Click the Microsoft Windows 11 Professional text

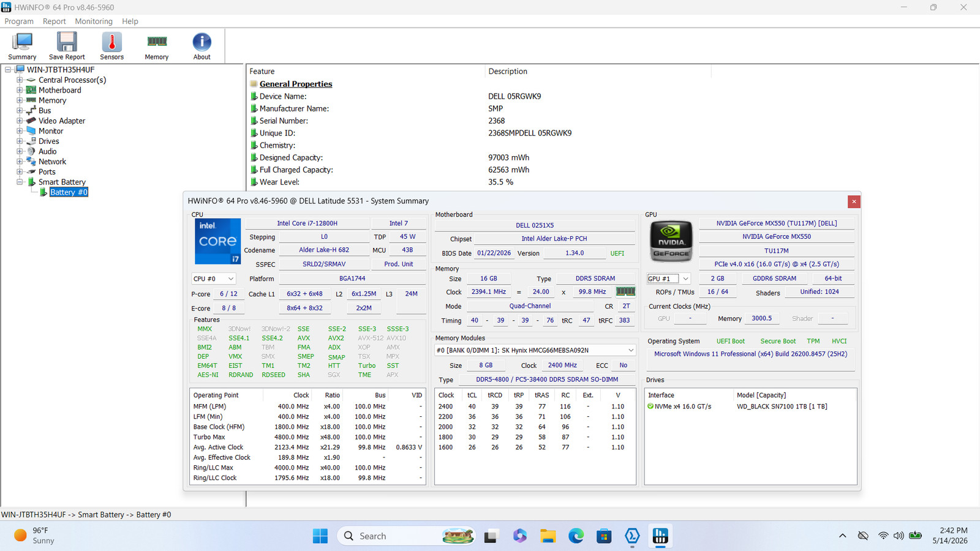750,354
